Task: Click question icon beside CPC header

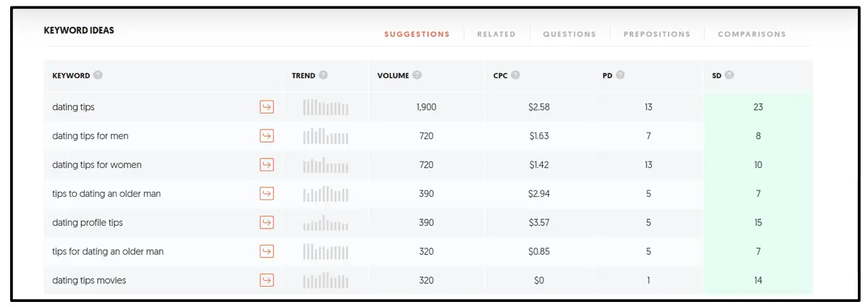Action: click(516, 75)
